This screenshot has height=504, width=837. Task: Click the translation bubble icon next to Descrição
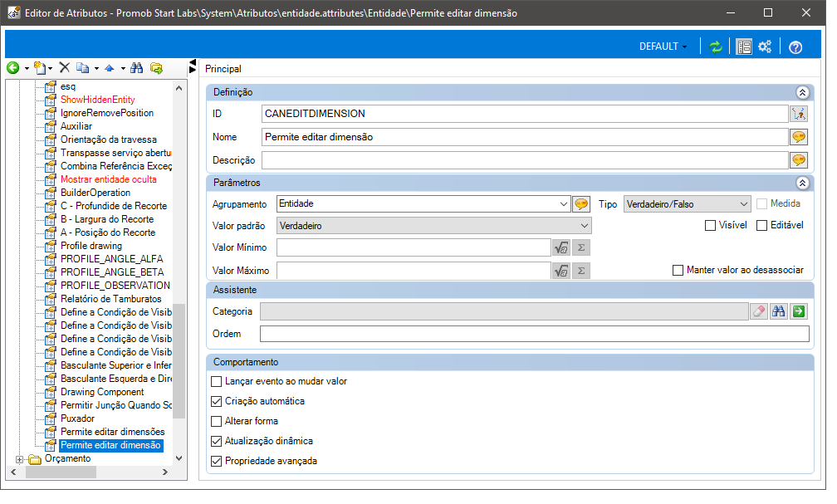pyautogui.click(x=799, y=160)
